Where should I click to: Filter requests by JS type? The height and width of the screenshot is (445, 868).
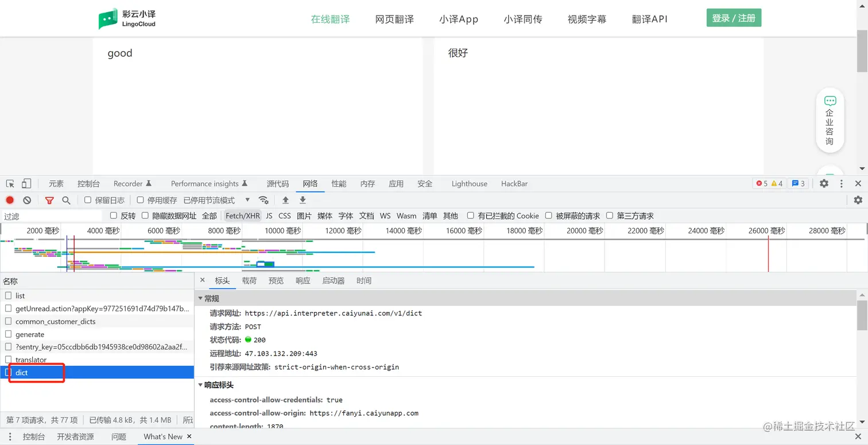click(269, 216)
